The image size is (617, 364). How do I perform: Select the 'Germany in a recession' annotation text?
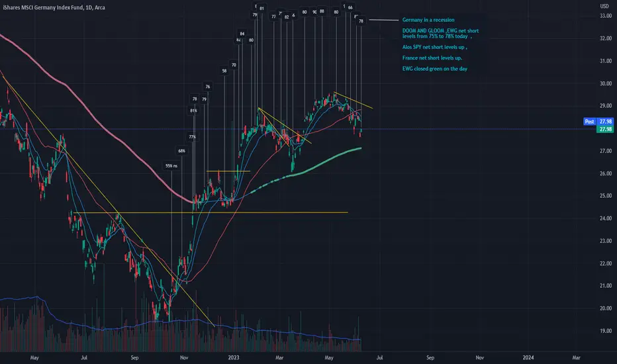[x=428, y=20]
